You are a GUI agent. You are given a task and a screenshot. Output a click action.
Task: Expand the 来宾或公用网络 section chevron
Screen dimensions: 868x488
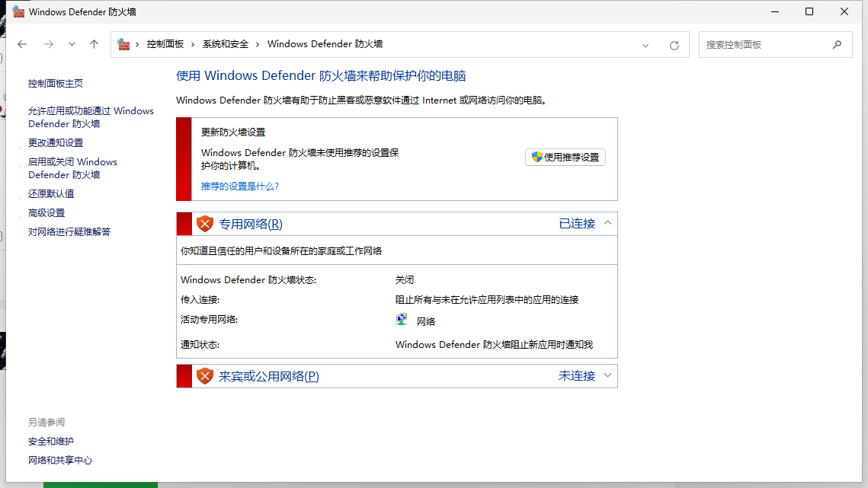pos(608,375)
